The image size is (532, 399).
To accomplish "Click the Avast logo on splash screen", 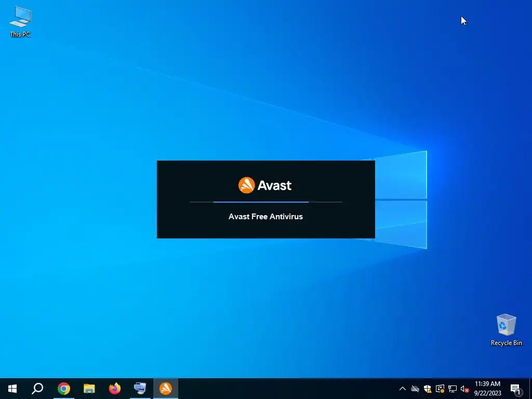I will pyautogui.click(x=265, y=185).
